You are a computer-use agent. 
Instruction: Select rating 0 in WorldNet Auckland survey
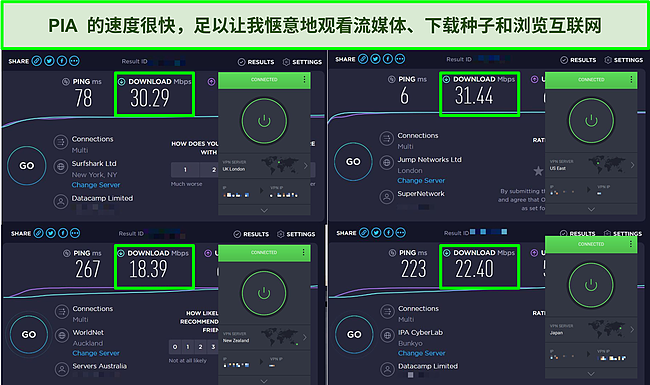pos(175,347)
